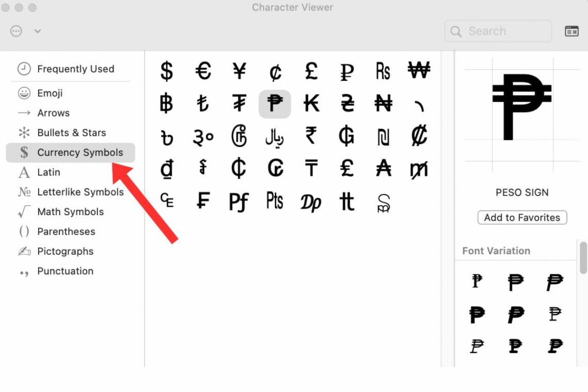Screen dimensions: 588x392
Task: Click Add to Favorites button
Action: pyautogui.click(x=522, y=218)
